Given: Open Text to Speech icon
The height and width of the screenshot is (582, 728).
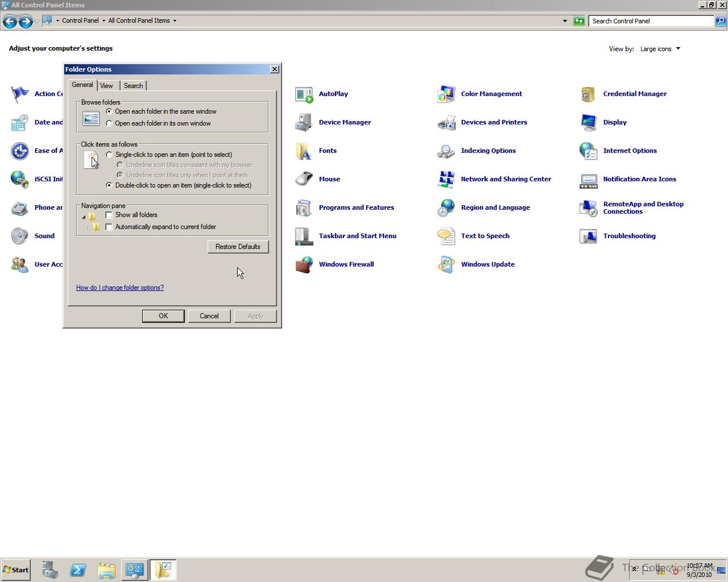Looking at the screenshot, I should point(446,236).
